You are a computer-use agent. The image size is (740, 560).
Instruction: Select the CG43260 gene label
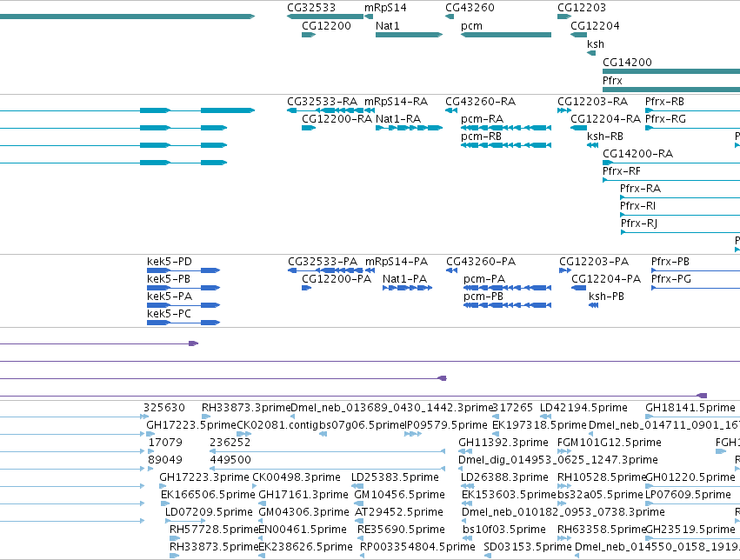point(470,8)
